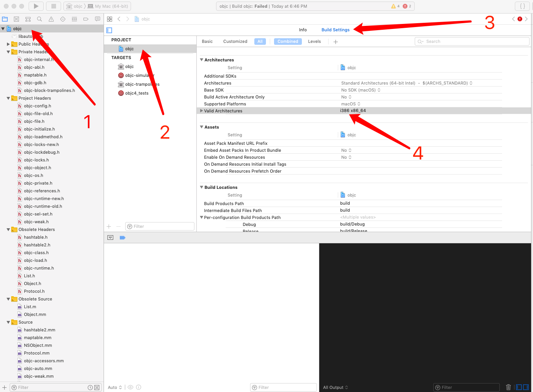
Task: Collapse the Architectures settings section
Action: click(201, 60)
